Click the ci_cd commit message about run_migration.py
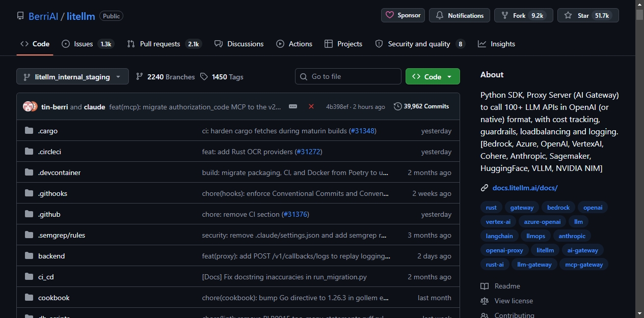644x318 pixels. click(x=284, y=277)
